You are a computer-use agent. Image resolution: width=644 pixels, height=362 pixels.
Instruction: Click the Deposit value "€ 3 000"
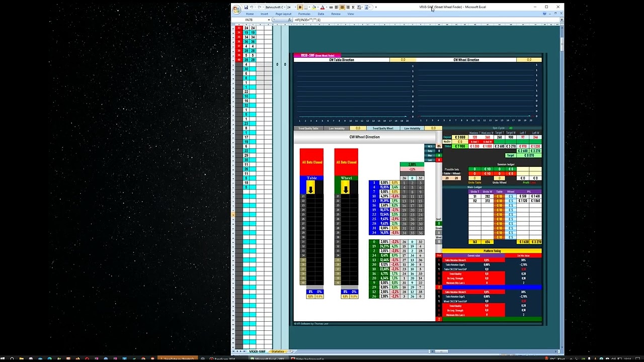(x=460, y=137)
